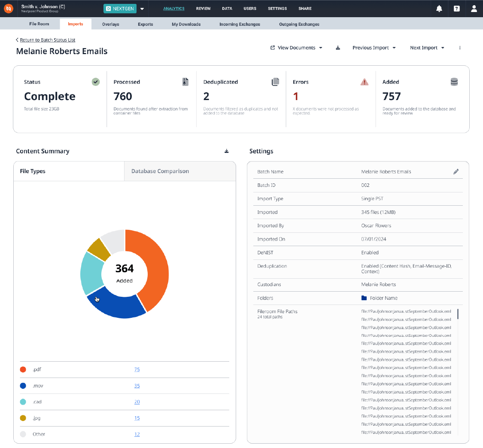This screenshot has width=483, height=448.
Task: Open the Previous Import dropdown
Action: coord(374,48)
